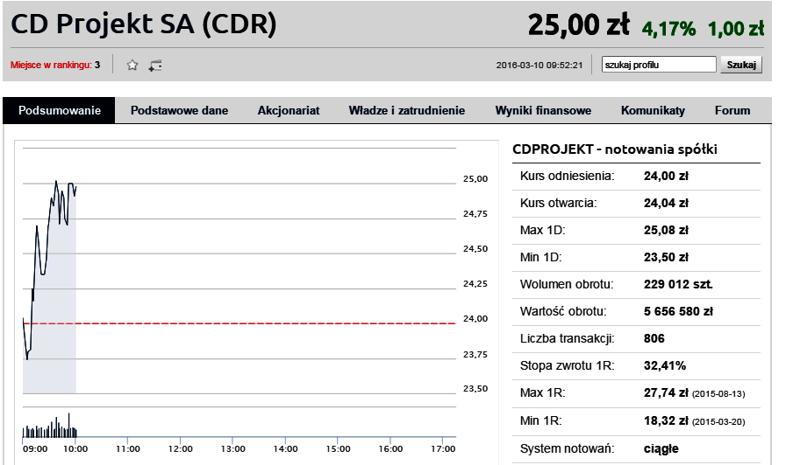Click the Wolumen obrotu label
This screenshot has width=786, height=465.
[566, 284]
